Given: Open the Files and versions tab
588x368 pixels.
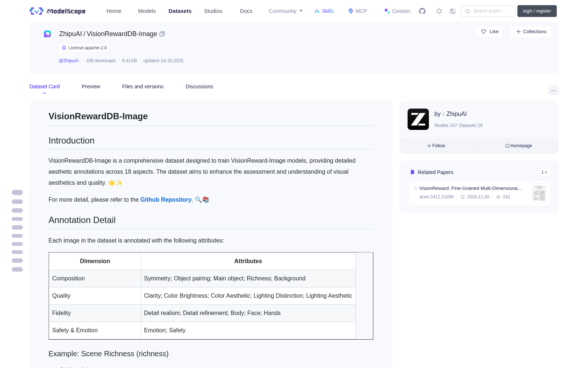Looking at the screenshot, I should [x=143, y=86].
